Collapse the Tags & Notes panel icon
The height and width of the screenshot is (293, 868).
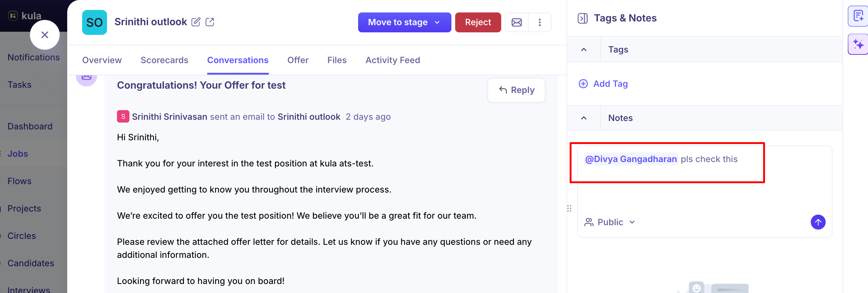point(583,18)
